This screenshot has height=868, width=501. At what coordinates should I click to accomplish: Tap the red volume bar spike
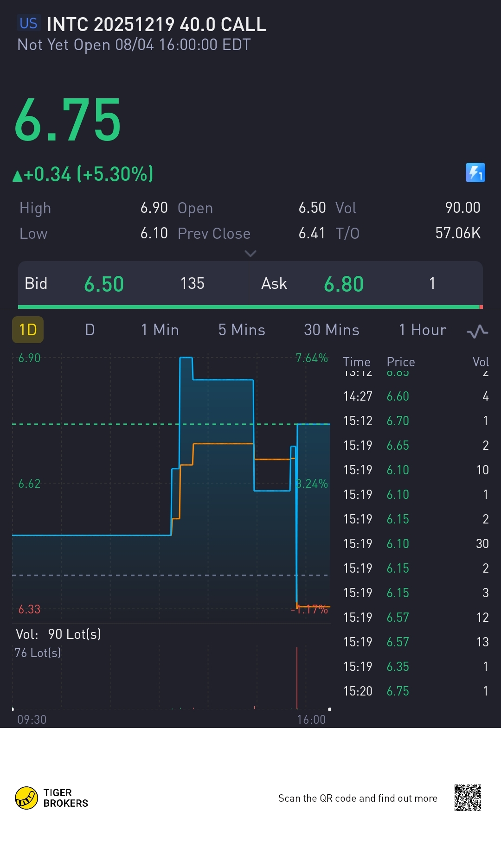tap(297, 677)
